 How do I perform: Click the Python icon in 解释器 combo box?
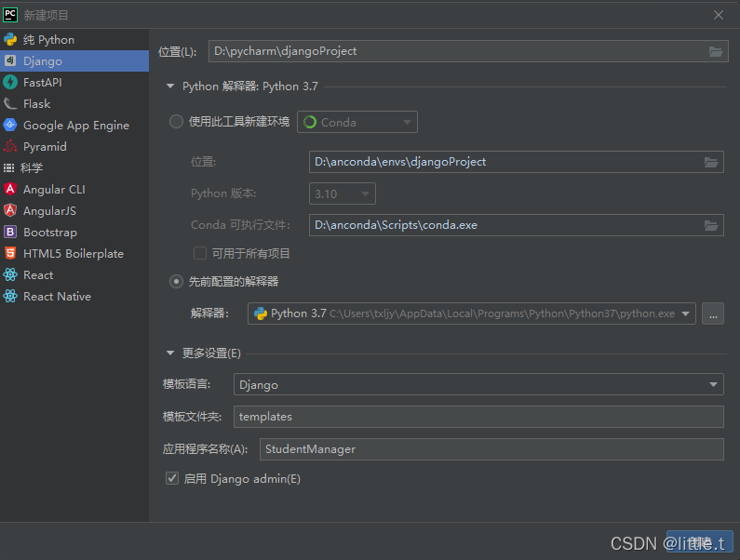point(261,313)
